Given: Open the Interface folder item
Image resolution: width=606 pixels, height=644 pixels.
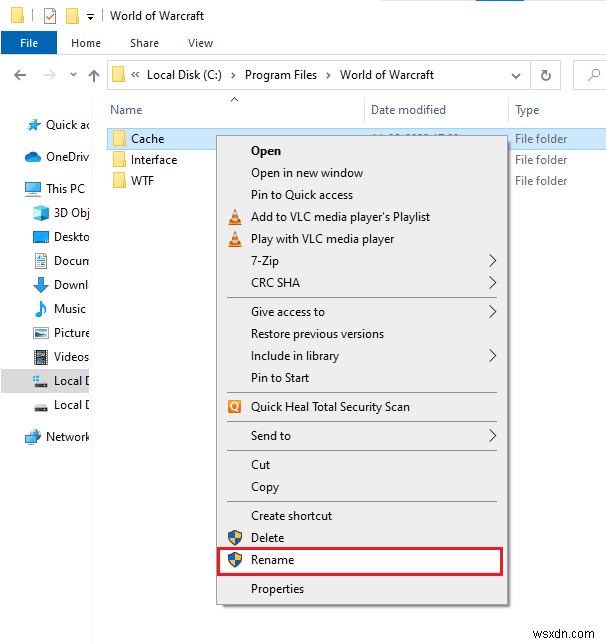Looking at the screenshot, I should click(x=153, y=160).
